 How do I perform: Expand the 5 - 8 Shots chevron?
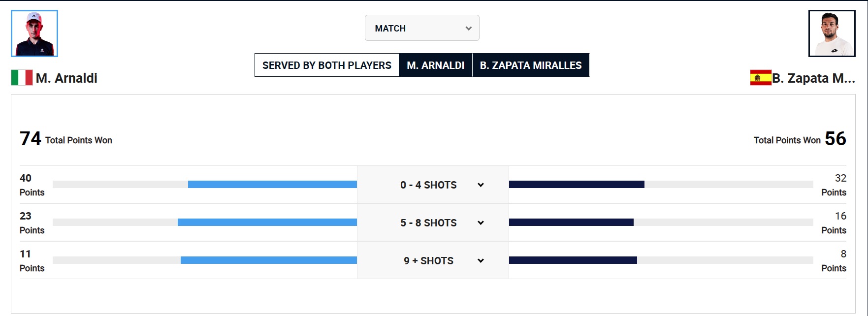[481, 223]
